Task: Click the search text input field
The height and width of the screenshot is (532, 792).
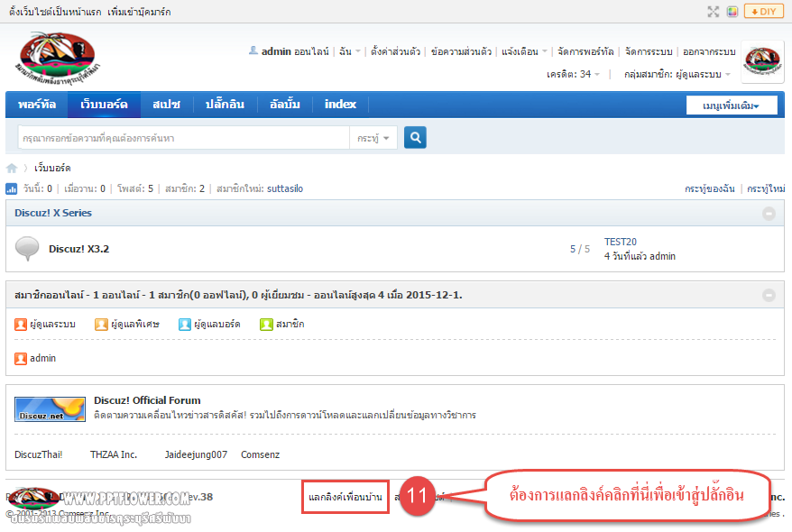Action: pyautogui.click(x=184, y=138)
